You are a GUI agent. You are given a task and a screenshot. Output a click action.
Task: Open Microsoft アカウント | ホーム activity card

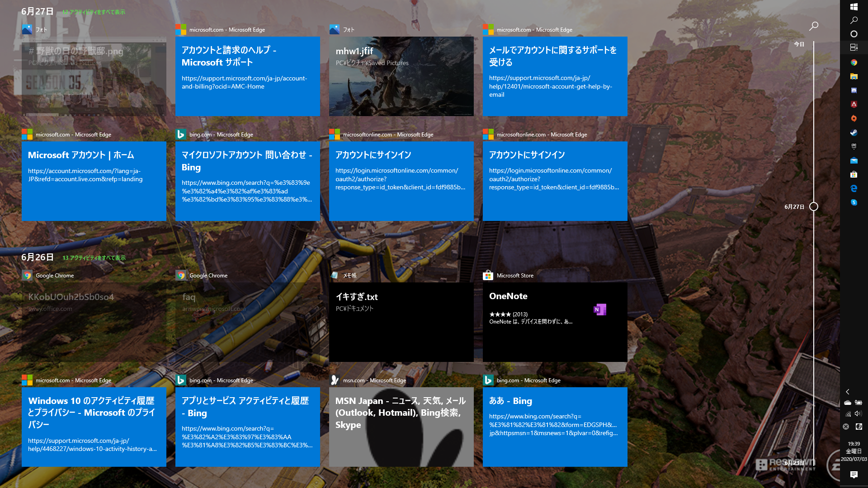pyautogui.click(x=94, y=181)
